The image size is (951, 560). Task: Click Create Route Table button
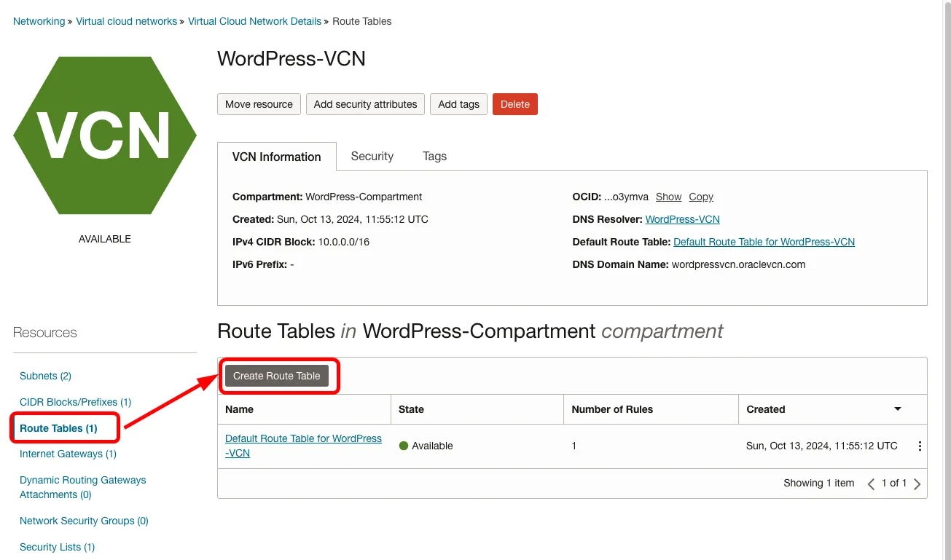(x=277, y=376)
